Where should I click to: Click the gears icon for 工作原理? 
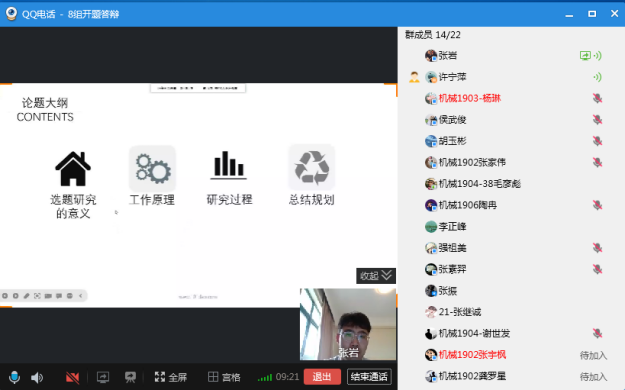[x=152, y=168]
